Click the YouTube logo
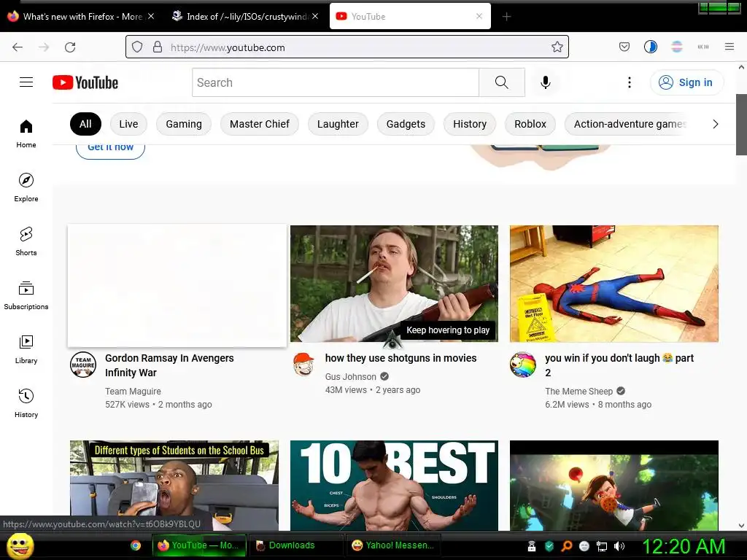Viewport: 747px width, 560px height. click(85, 82)
